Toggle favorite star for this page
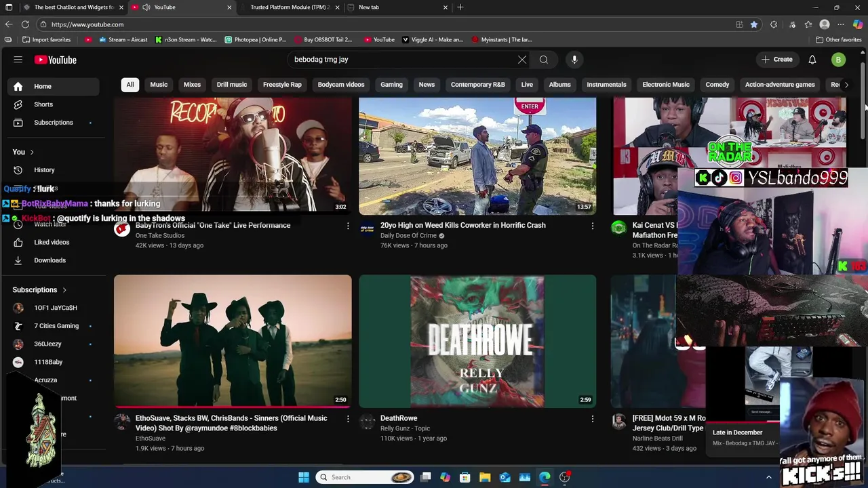 click(754, 24)
